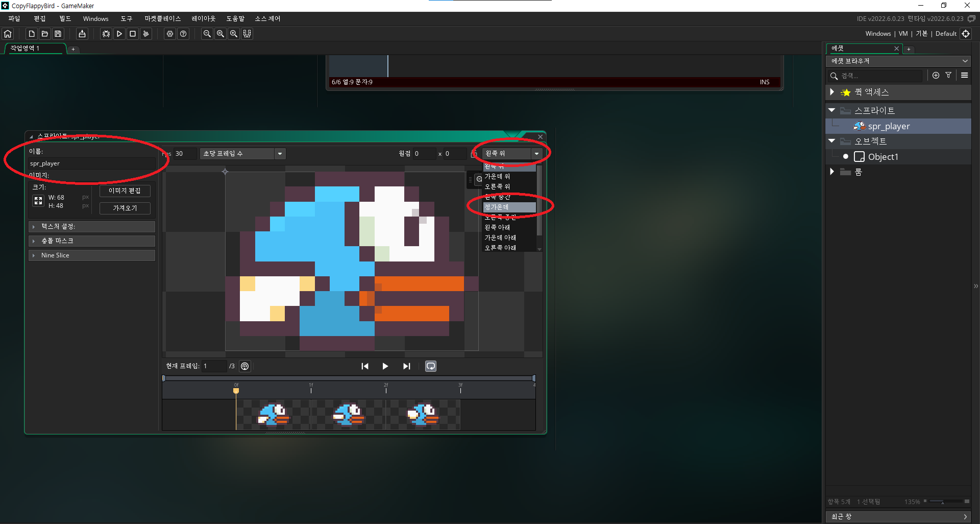Expand the 텍스처 설정 section
The width and height of the screenshot is (980, 524).
pyautogui.click(x=92, y=227)
